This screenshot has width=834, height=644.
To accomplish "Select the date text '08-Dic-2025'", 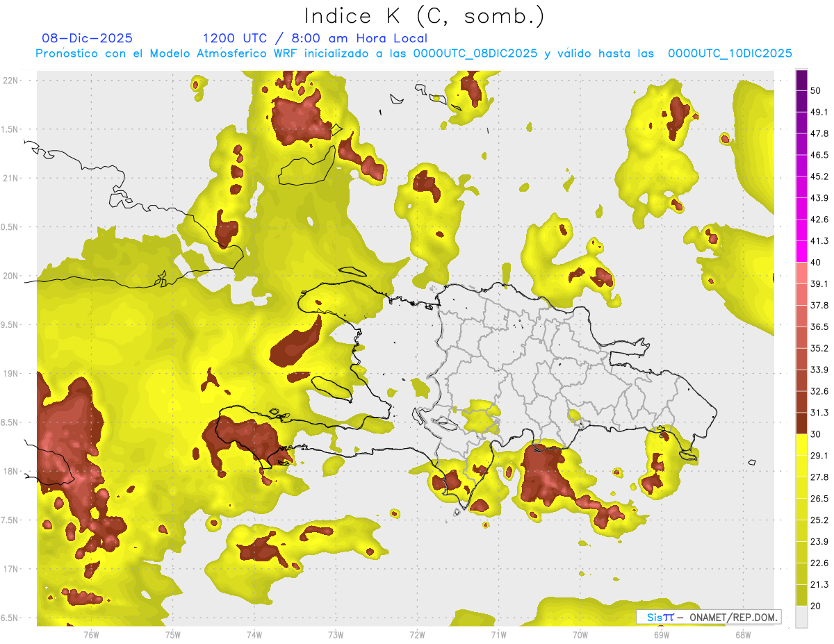I will 88,38.
